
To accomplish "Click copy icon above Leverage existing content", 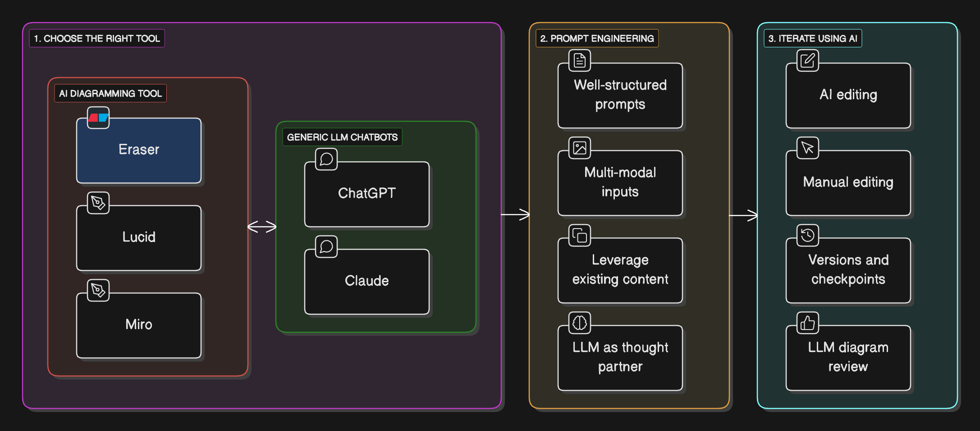I will pyautogui.click(x=580, y=235).
